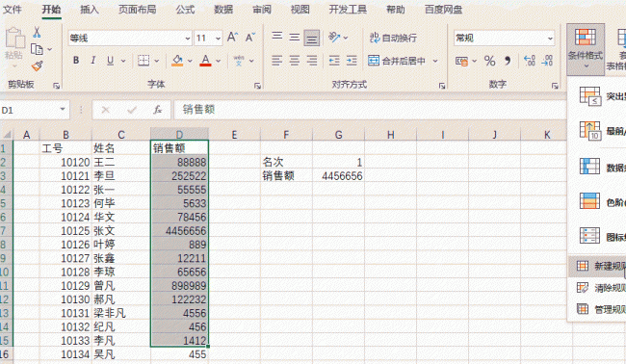Apply percent style icon
The image size is (626, 364).
click(x=490, y=61)
